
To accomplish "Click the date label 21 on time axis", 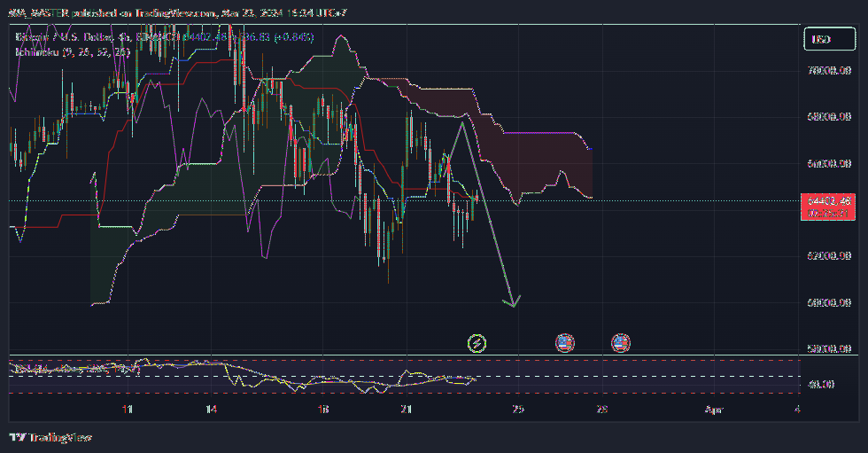I will tap(407, 410).
